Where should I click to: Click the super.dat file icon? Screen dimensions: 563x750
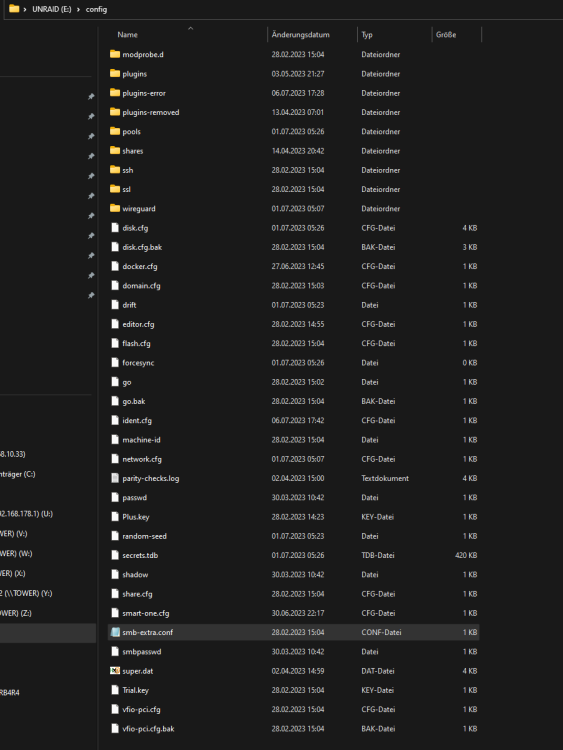115,671
